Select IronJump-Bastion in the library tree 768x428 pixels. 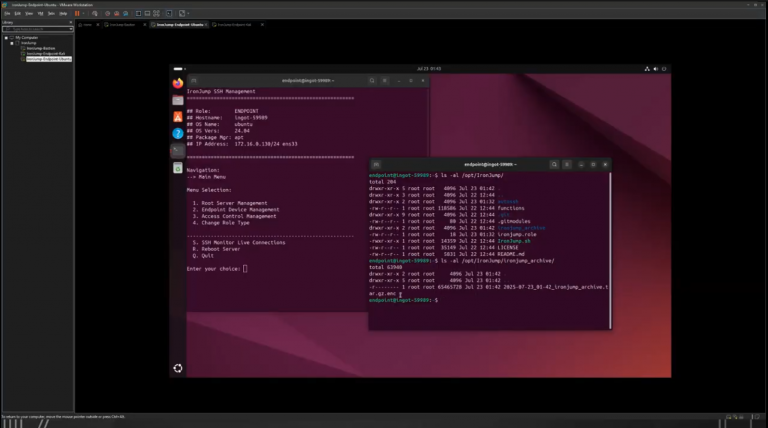click(x=41, y=48)
